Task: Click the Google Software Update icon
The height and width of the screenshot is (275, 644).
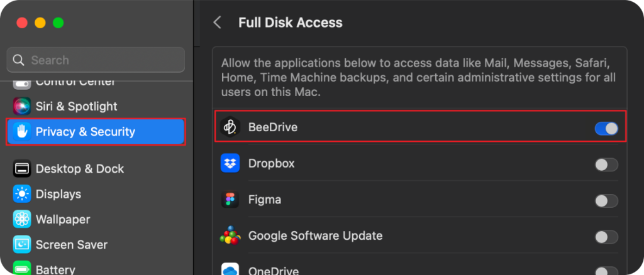Action: (230, 237)
